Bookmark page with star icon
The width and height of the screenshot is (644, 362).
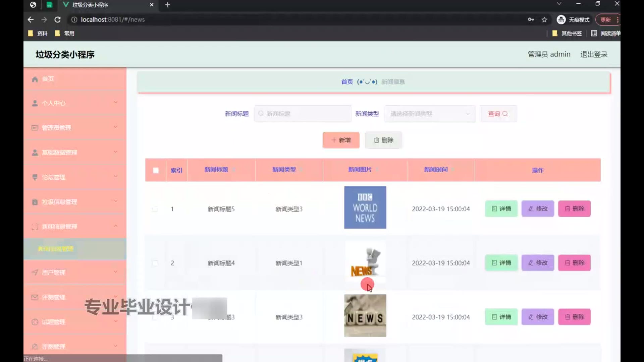point(544,20)
